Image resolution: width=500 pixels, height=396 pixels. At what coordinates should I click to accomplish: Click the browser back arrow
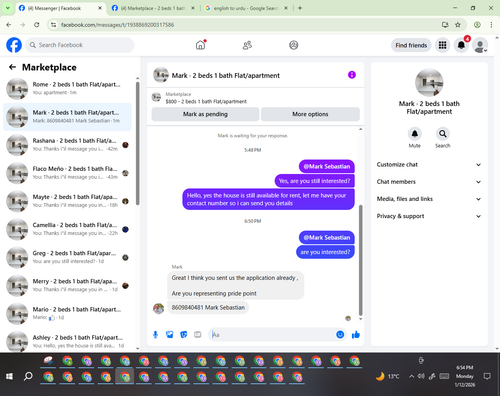(x=9, y=25)
